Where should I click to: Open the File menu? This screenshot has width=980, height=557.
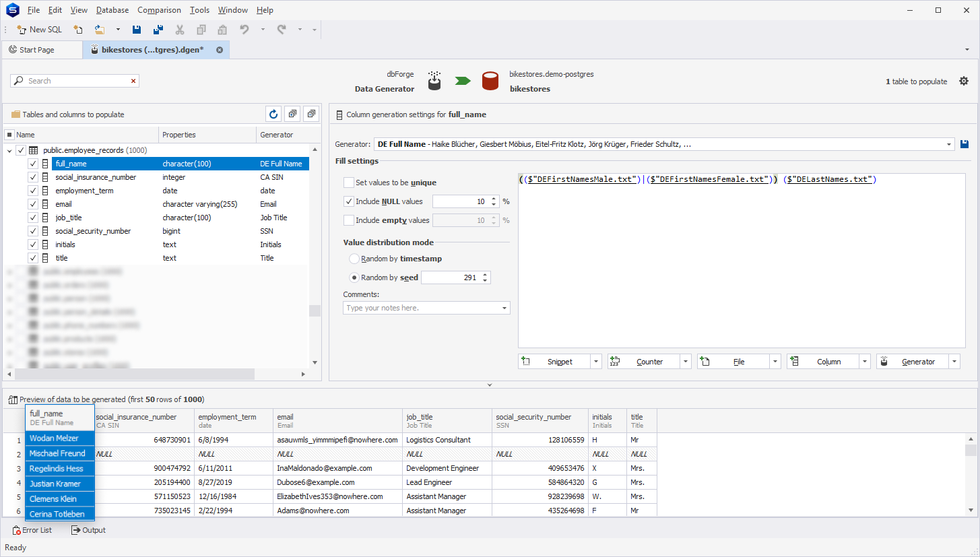(x=34, y=10)
